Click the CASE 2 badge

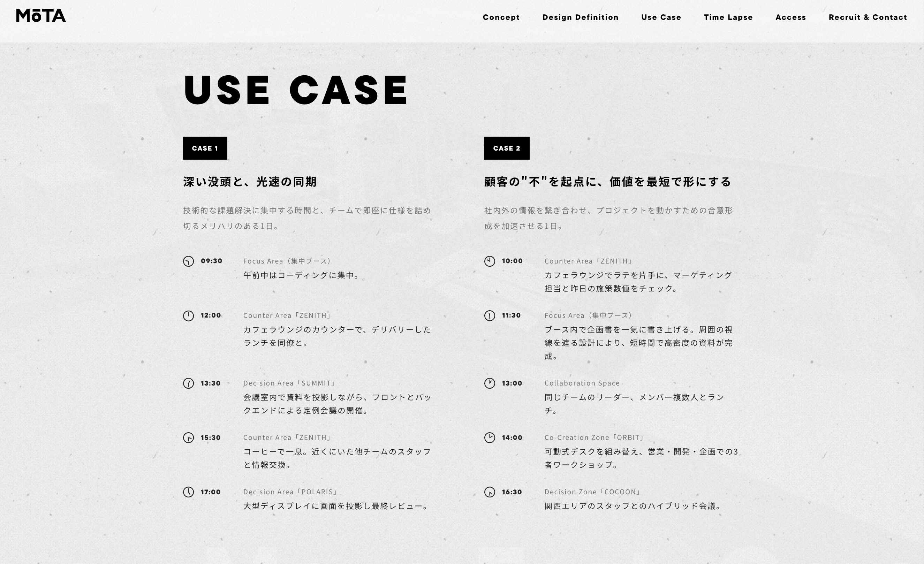(507, 148)
